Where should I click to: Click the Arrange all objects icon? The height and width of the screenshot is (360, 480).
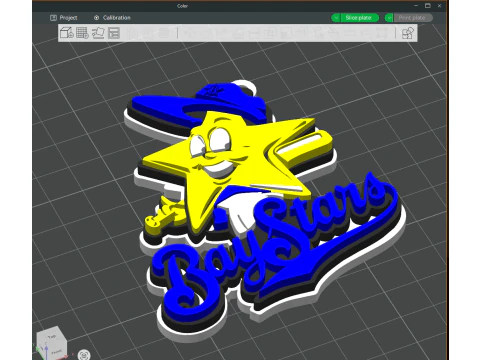114,33
